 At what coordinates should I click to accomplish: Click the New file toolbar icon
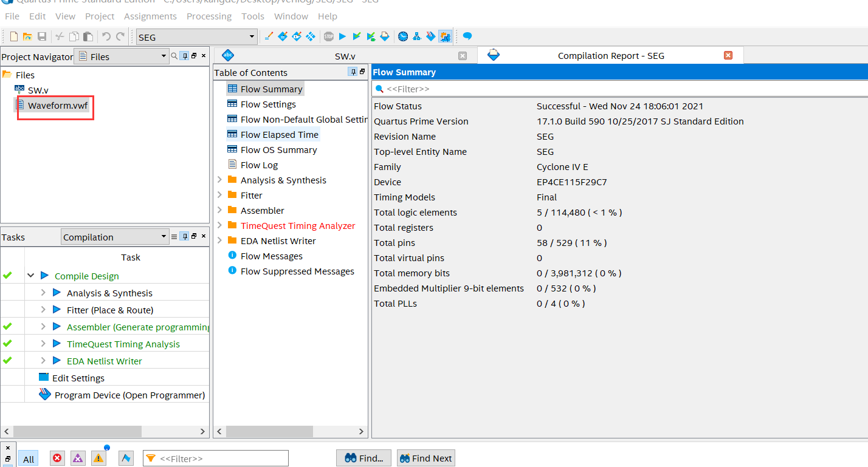click(x=14, y=37)
